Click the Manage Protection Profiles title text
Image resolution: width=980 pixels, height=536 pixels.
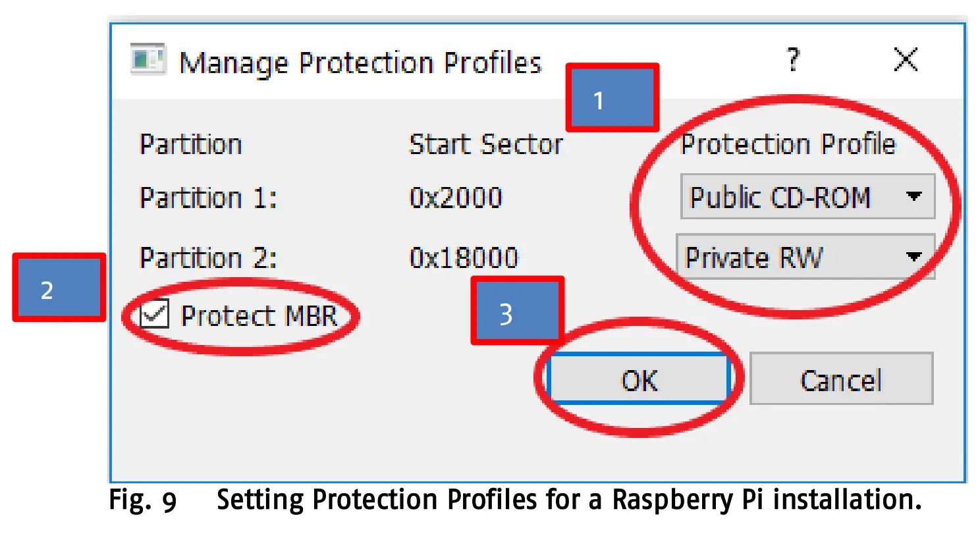[x=361, y=62]
